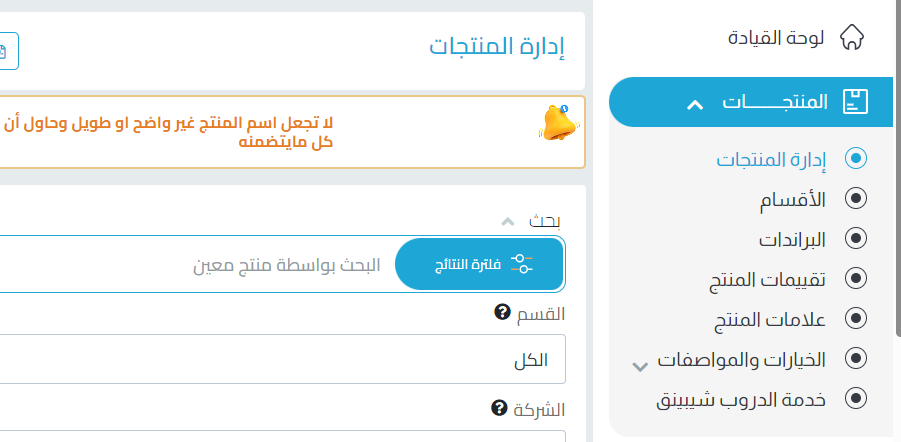The width and height of the screenshot is (901, 442).
Task: Expand the الخيارات والمواصفات submenu arrow
Action: tap(641, 365)
